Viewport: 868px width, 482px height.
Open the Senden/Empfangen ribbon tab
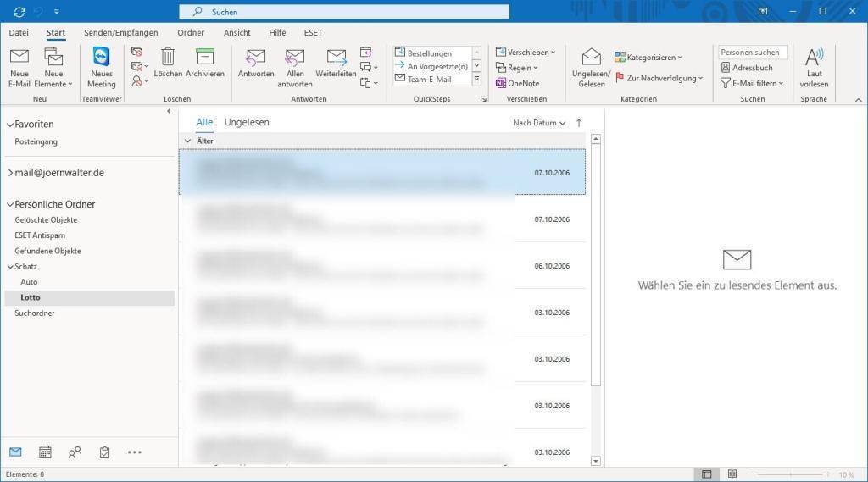pos(120,32)
